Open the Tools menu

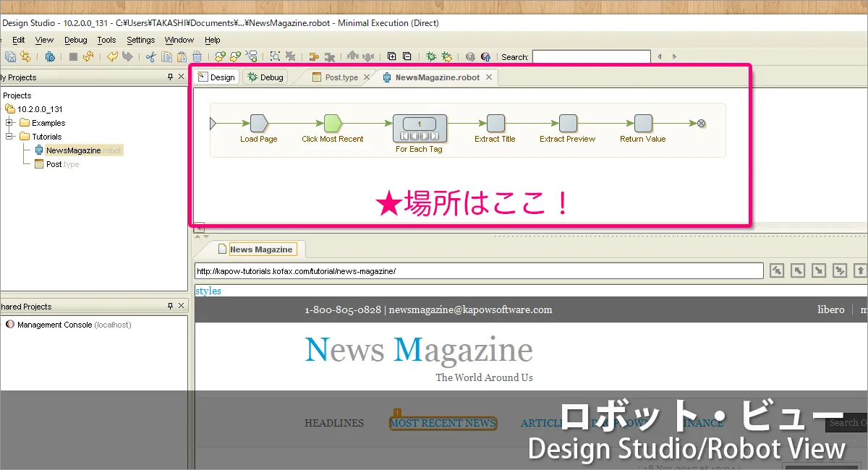106,40
